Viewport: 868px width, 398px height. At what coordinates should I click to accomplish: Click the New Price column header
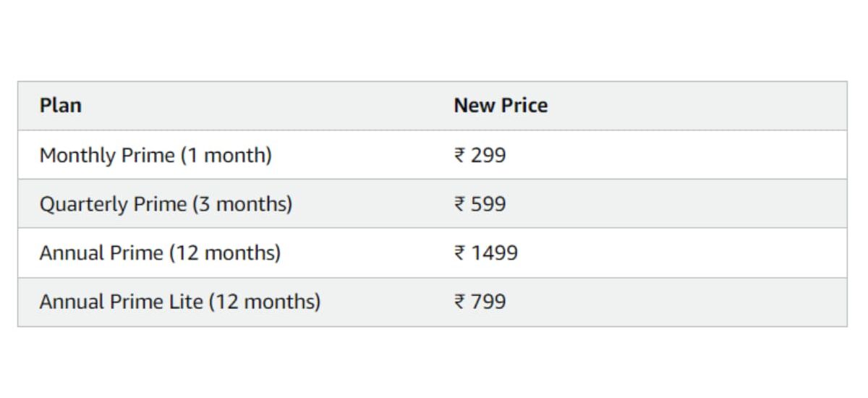[501, 106]
